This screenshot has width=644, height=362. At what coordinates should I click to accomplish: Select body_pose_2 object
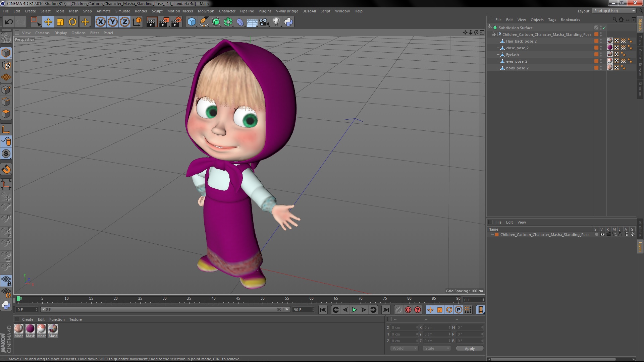[x=517, y=68]
